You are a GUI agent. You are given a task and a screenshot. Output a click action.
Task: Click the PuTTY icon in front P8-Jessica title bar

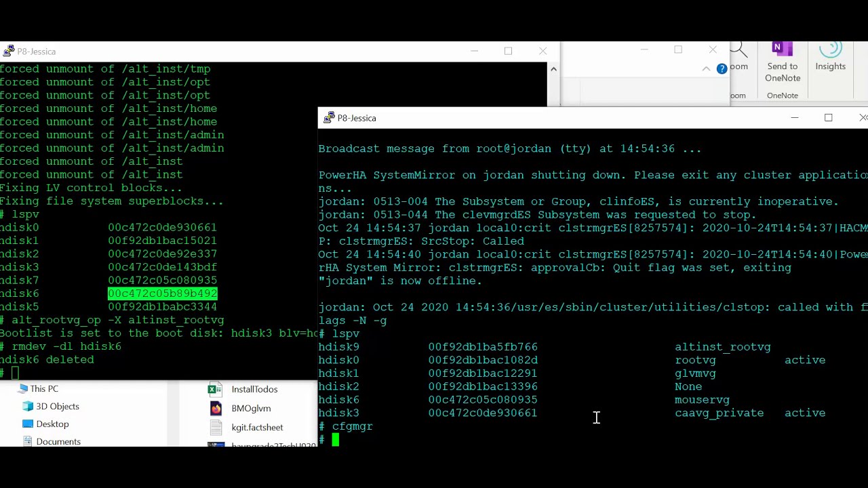[329, 118]
